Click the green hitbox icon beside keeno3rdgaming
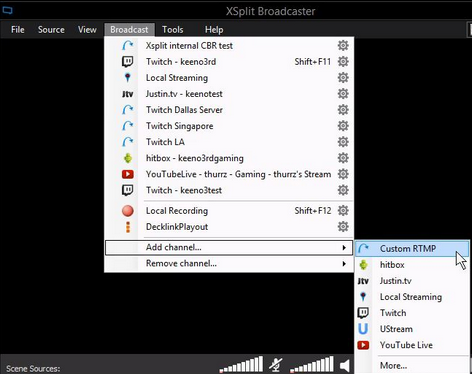 (128, 158)
